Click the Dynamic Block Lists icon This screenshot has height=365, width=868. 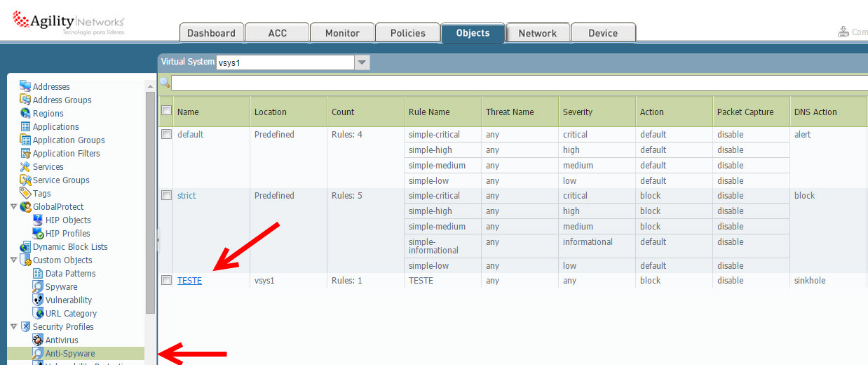[x=25, y=246]
